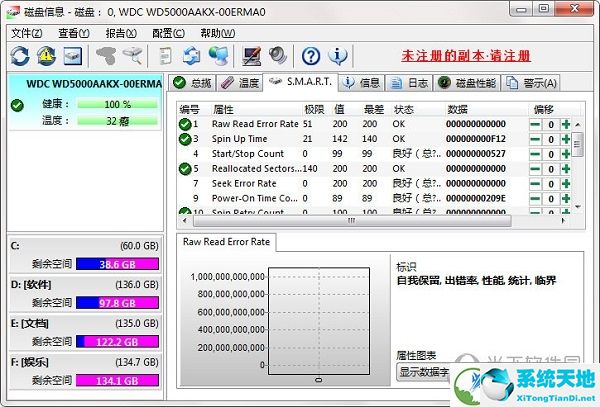600x407 pixels.
Task: Click the horizontal scrollbar right arrow
Action: pyautogui.click(x=563, y=221)
